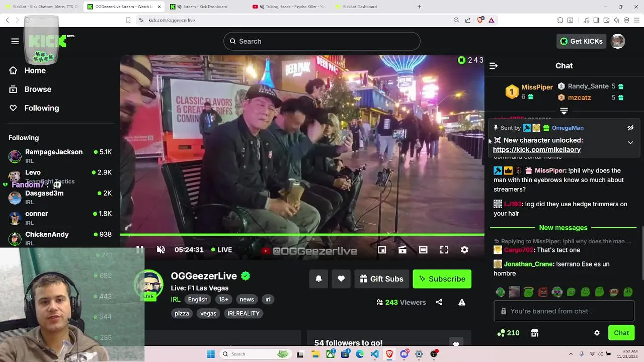This screenshot has width=644, height=362.
Task: Switch to KickBot Dashboard tab
Action: click(x=360, y=7)
